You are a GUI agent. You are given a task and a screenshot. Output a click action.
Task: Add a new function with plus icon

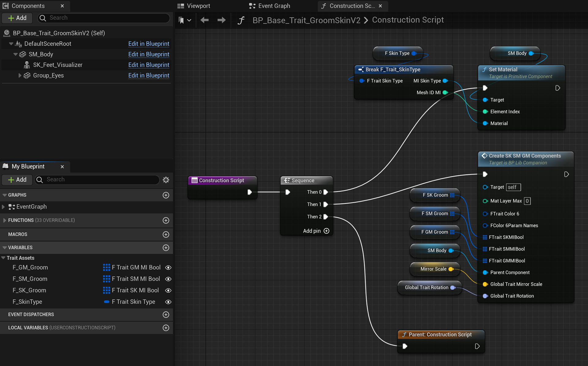pos(166,220)
